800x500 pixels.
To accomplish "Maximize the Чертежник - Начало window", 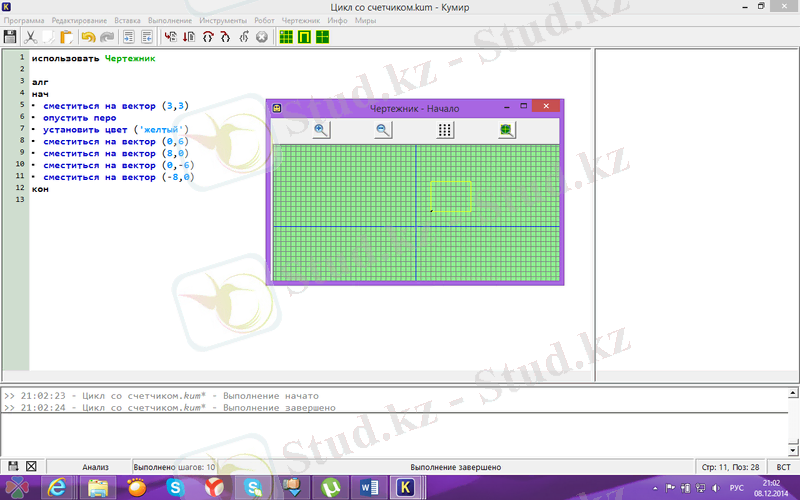I will pyautogui.click(x=523, y=106).
